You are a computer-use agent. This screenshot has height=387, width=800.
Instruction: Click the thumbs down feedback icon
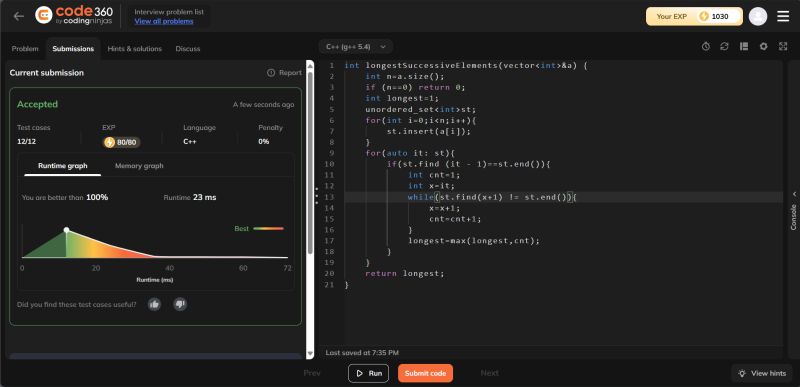point(180,304)
